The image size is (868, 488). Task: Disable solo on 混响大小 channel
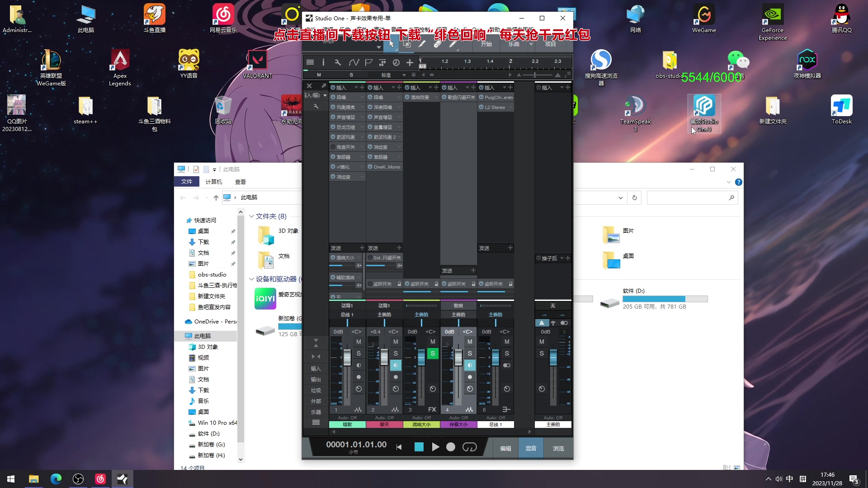[x=433, y=353]
